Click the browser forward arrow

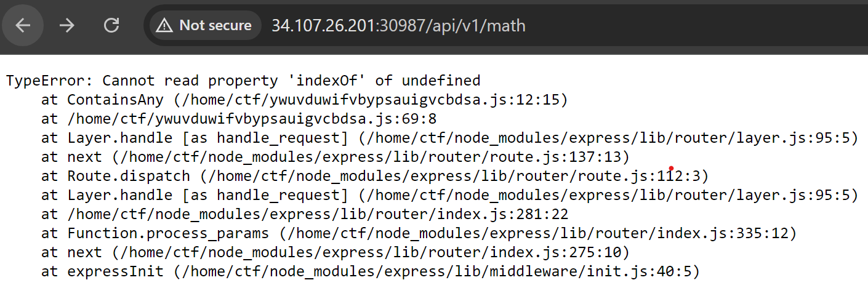66,25
